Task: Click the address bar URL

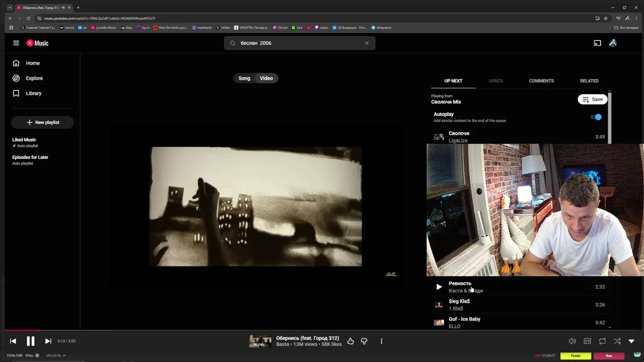Action: (x=99, y=19)
